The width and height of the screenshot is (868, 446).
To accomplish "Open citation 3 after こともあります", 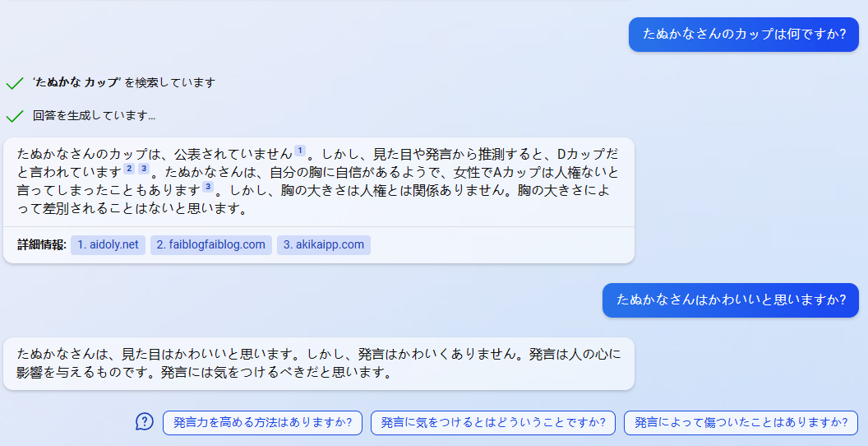I will click(x=208, y=187).
